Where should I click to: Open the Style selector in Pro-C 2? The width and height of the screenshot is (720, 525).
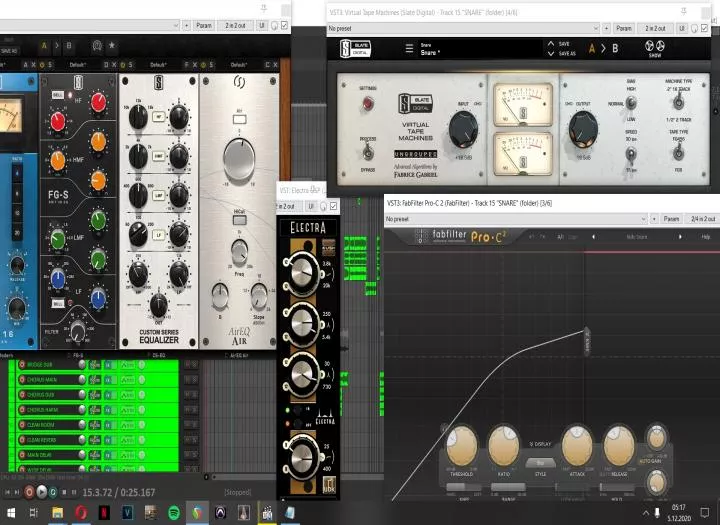point(540,463)
